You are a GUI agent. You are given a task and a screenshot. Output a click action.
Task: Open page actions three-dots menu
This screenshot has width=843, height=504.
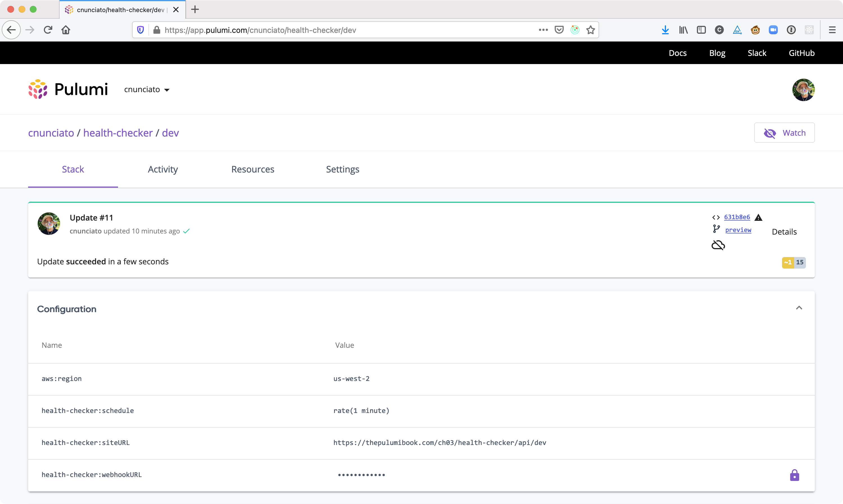pos(543,30)
